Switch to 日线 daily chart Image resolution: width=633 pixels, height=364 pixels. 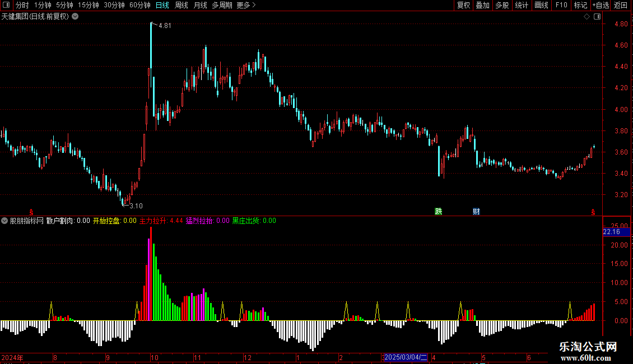(x=162, y=5)
